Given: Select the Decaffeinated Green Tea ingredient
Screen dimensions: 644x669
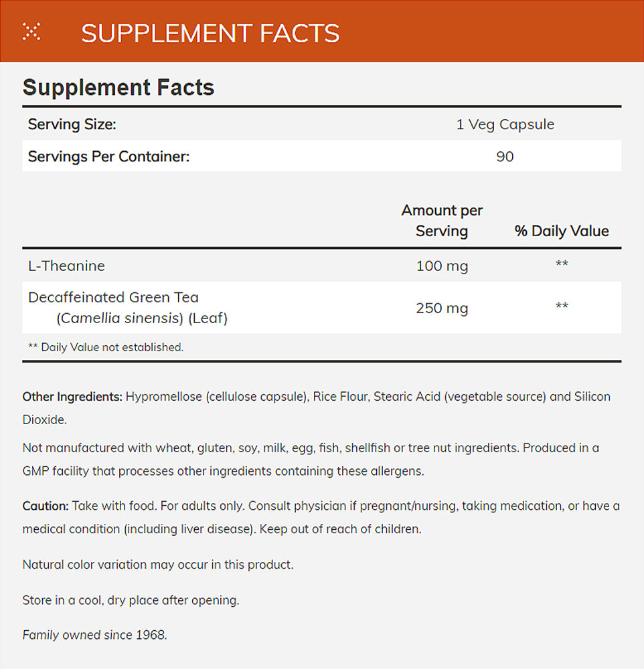Looking at the screenshot, I should pyautogui.click(x=113, y=297).
